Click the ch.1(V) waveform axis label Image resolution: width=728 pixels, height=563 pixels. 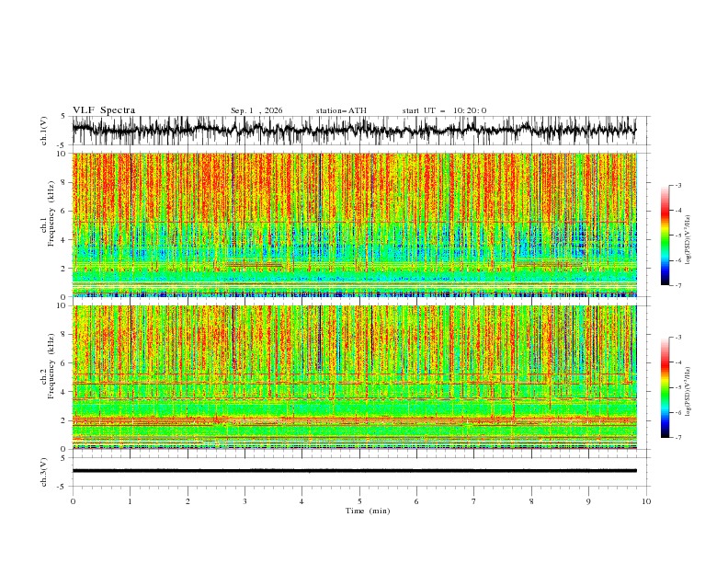point(44,131)
